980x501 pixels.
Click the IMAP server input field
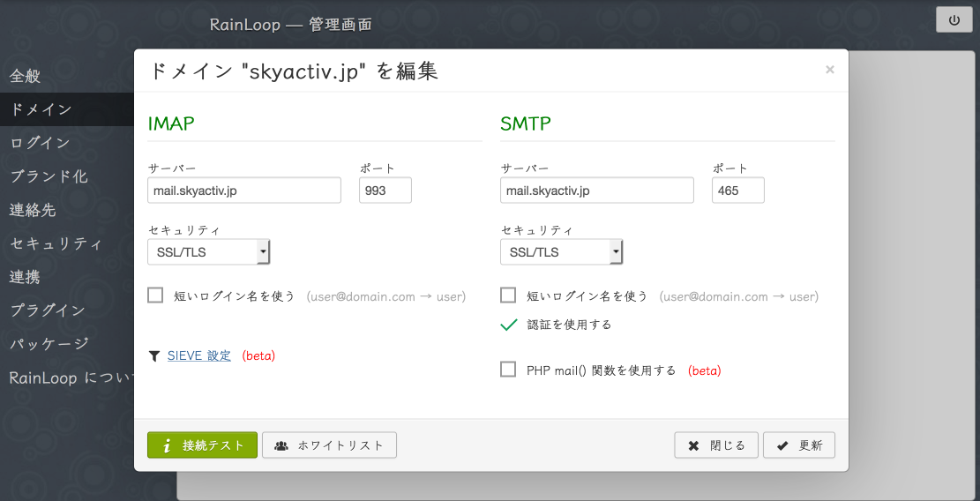coord(244,191)
